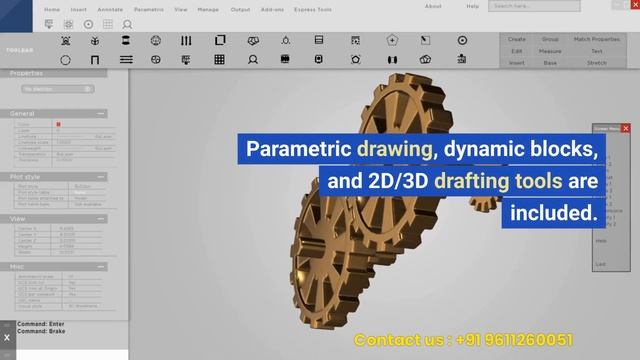Click the Edit button in the right panel
640x360 pixels.
point(517,51)
